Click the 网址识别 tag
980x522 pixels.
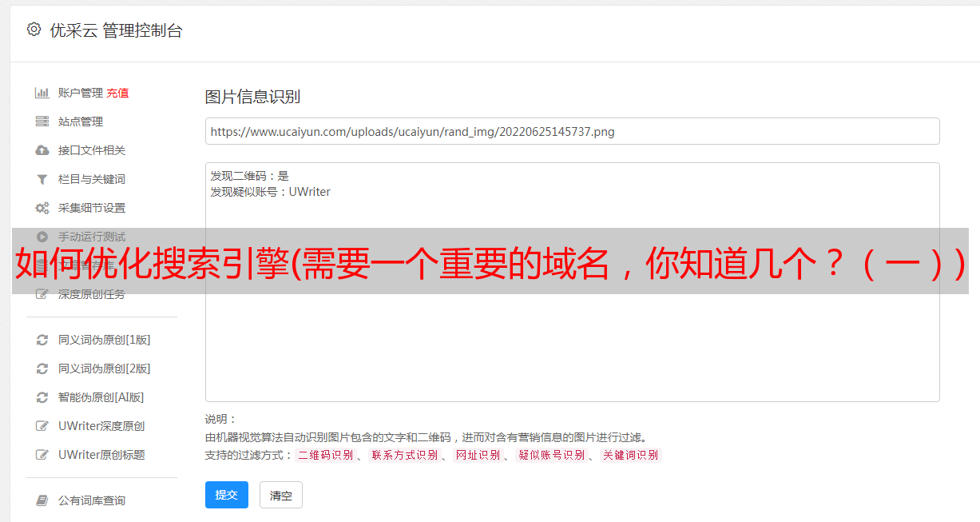pos(478,455)
